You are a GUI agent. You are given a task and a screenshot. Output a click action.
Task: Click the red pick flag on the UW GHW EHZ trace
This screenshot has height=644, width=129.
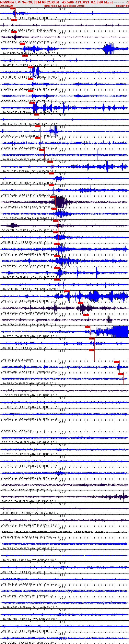point(36,115)
